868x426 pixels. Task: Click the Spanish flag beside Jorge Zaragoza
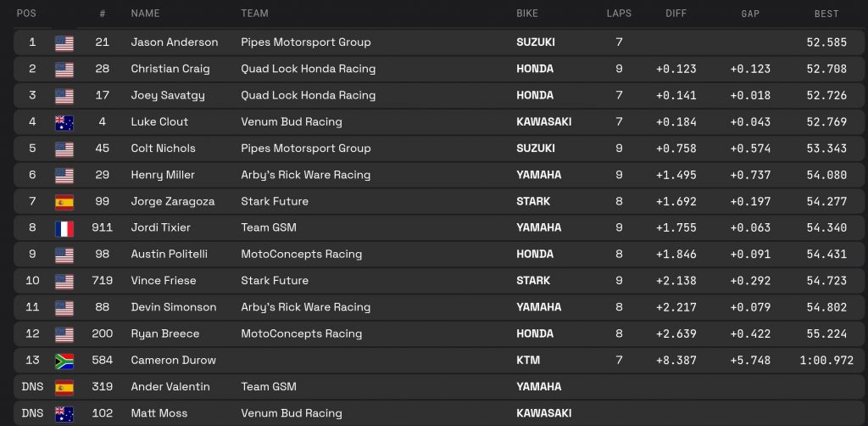pos(64,202)
